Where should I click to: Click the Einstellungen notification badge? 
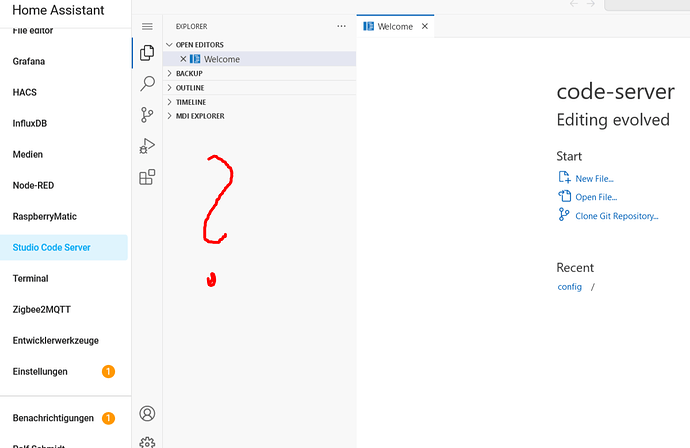108,371
